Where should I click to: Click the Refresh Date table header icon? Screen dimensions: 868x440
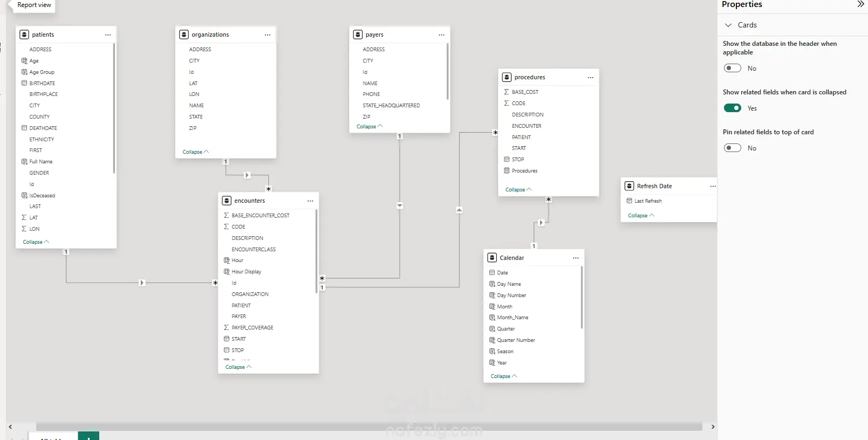tap(629, 186)
